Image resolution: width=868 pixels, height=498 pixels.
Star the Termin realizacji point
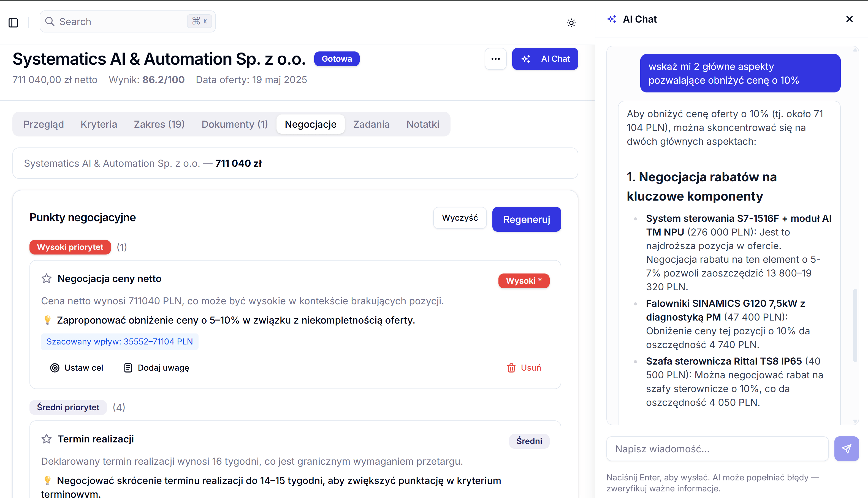[x=47, y=439]
